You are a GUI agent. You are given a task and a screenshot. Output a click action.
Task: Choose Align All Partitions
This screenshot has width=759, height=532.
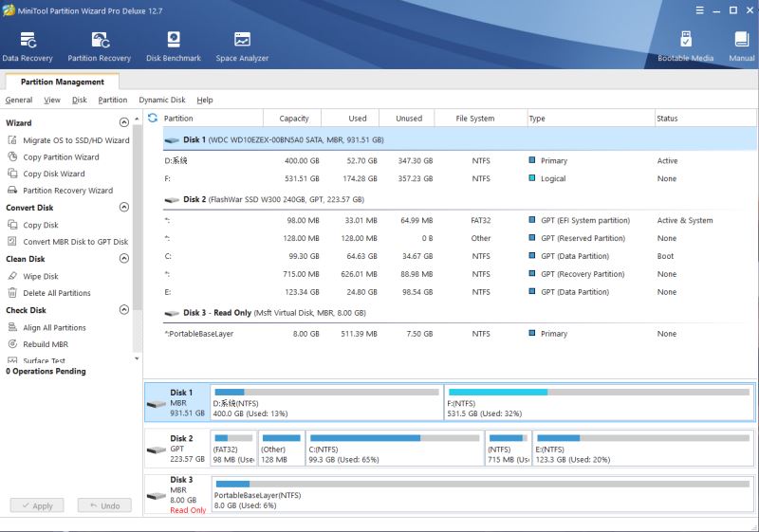(x=46, y=327)
